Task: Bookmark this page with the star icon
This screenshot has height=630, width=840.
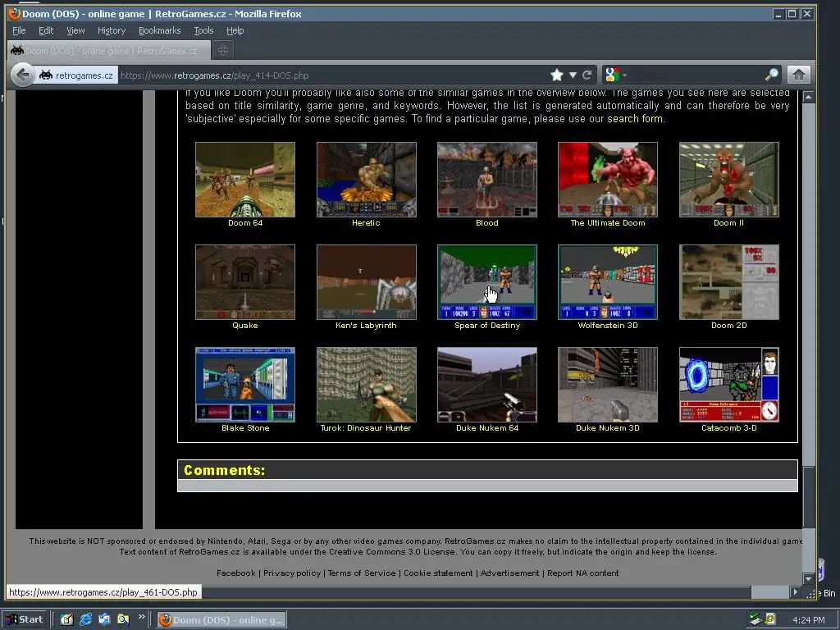Action: click(557, 75)
